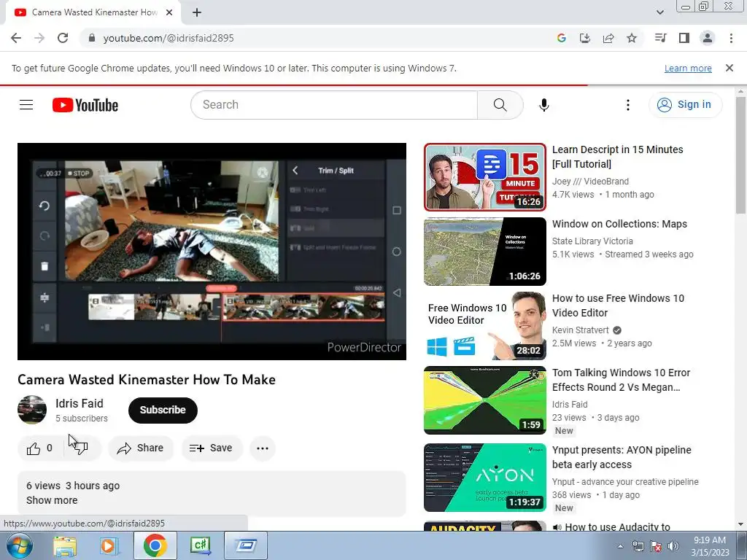This screenshot has width=747, height=560.
Task: Dislike the video with thumbs down
Action: [81, 448]
